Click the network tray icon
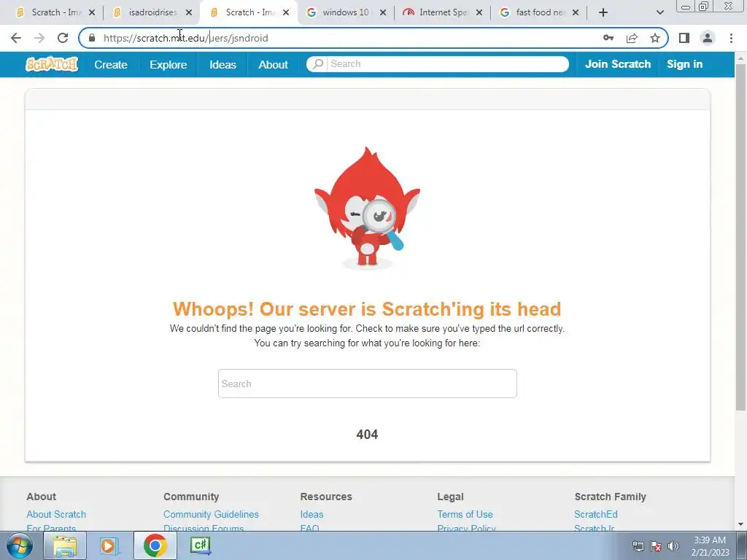 click(638, 546)
